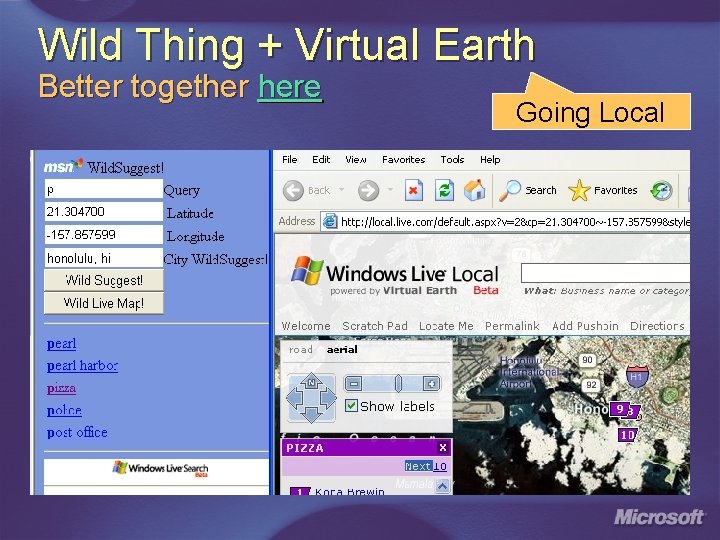Switch map to aerial view
Image resolution: width=720 pixels, height=540 pixels.
tap(342, 350)
